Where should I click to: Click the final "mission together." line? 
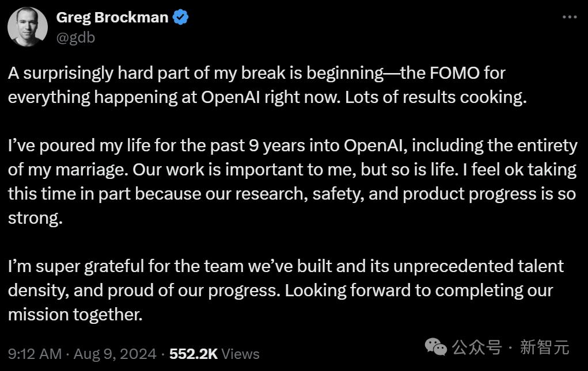click(x=75, y=315)
